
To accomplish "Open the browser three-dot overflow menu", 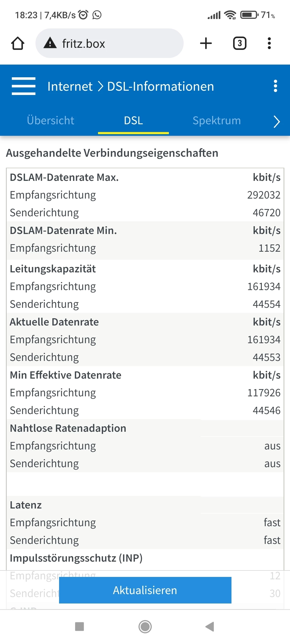I will point(269,43).
